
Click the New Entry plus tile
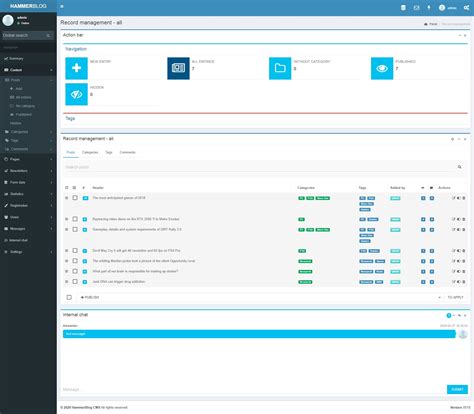point(76,68)
